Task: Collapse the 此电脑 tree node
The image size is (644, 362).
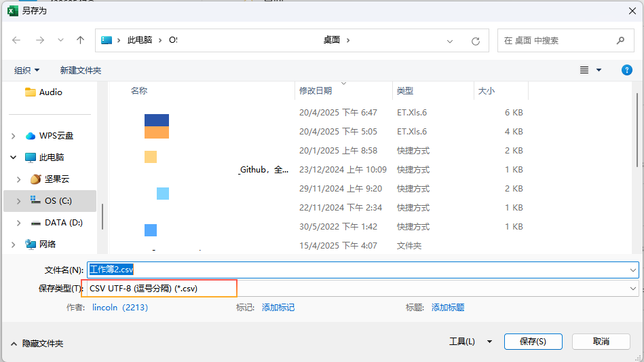Action: coord(14,158)
